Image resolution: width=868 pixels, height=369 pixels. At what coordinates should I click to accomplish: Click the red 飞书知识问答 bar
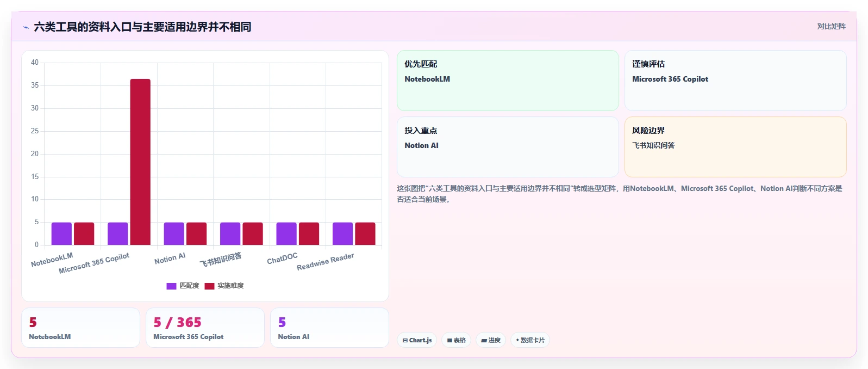pyautogui.click(x=253, y=233)
